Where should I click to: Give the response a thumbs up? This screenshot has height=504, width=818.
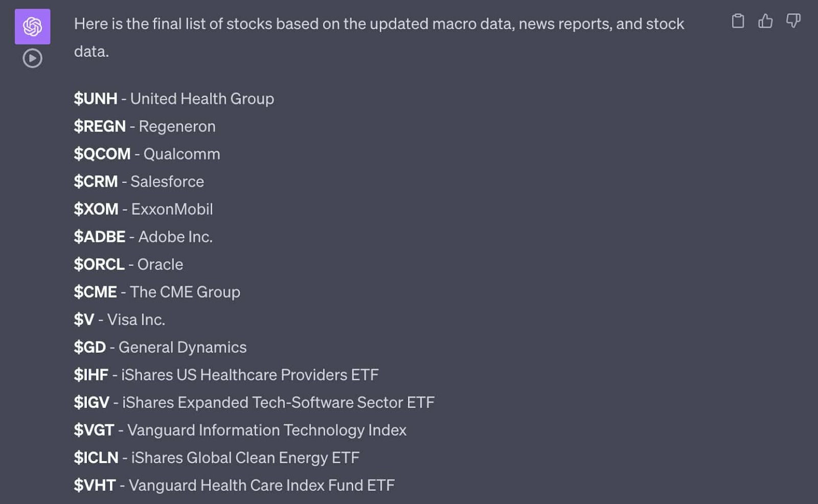pyautogui.click(x=765, y=21)
